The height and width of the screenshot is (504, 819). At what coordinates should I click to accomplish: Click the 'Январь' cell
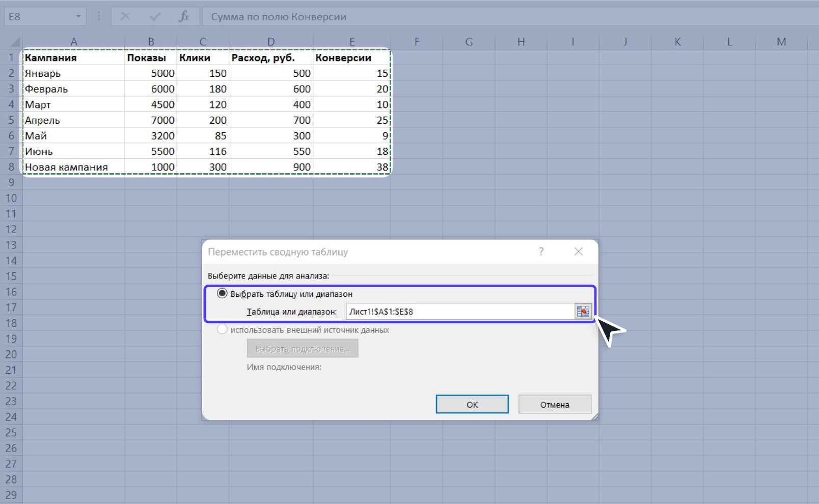coord(74,73)
